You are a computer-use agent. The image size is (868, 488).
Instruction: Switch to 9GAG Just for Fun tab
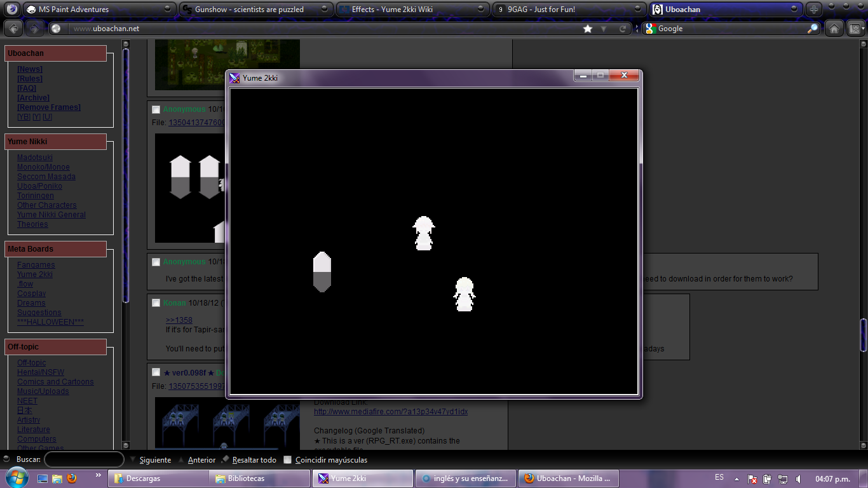coord(570,10)
